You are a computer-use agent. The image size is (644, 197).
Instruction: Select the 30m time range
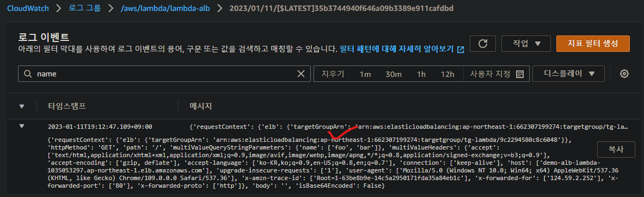coord(393,74)
